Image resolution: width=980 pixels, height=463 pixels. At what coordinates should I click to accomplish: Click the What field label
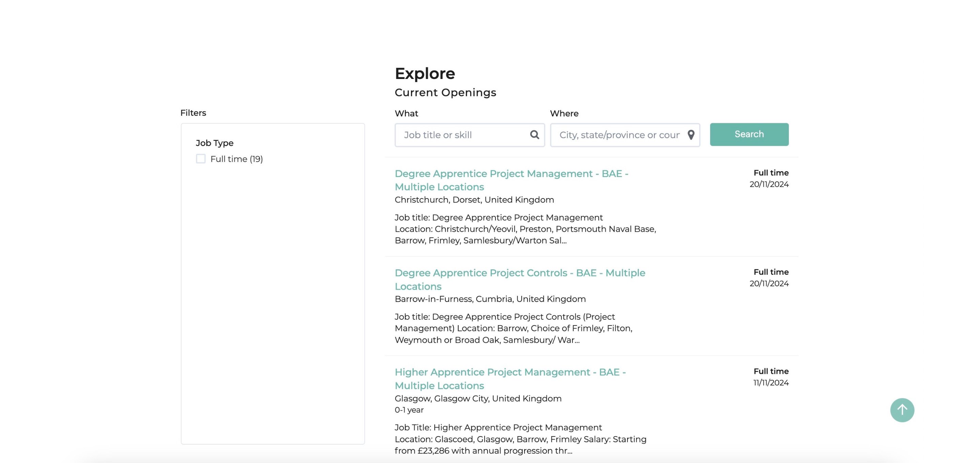pyautogui.click(x=406, y=113)
